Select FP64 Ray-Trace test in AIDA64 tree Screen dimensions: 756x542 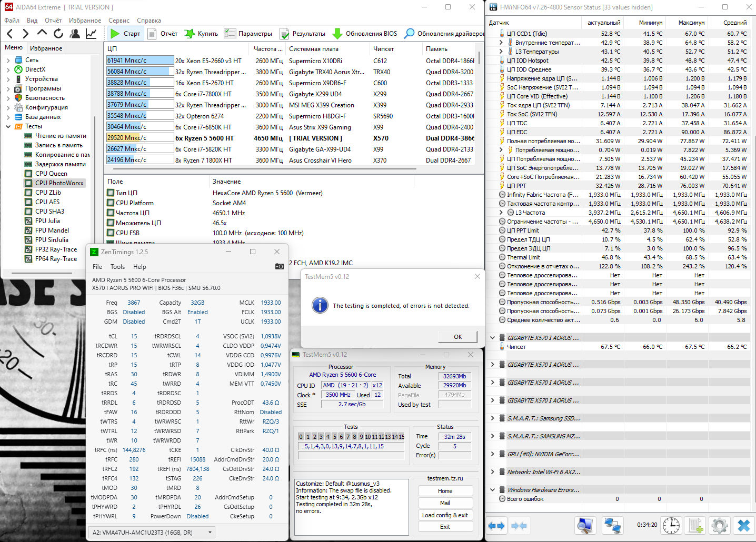coord(56,259)
